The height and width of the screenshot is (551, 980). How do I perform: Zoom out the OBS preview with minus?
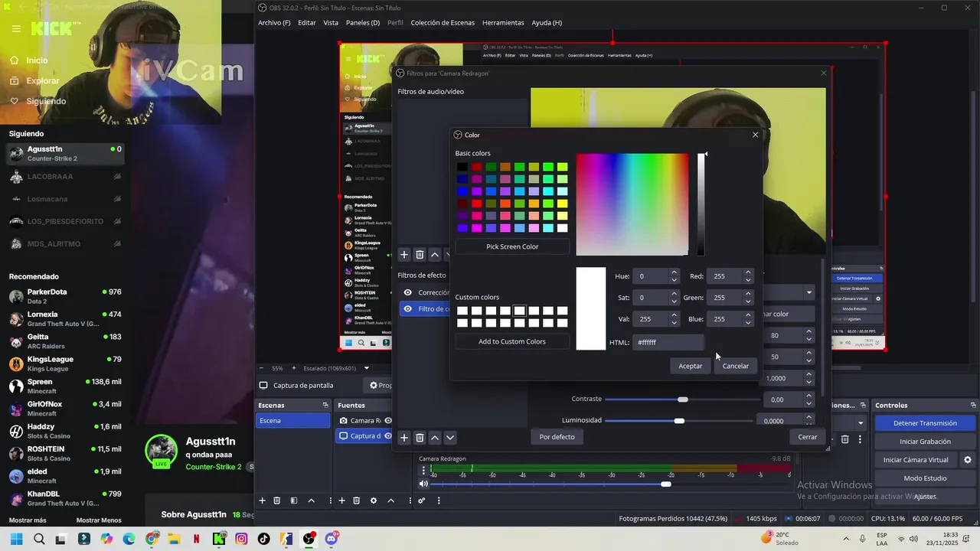[x=262, y=368]
